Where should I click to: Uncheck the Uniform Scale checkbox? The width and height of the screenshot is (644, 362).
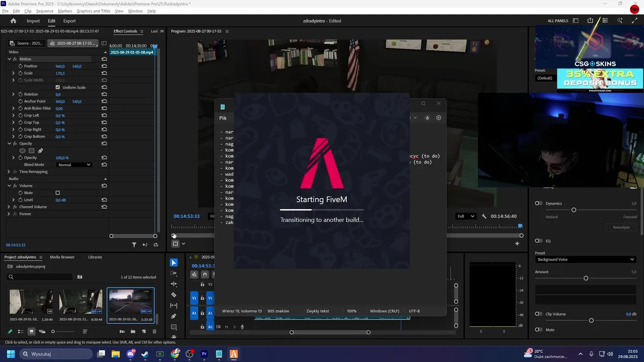coord(57,87)
